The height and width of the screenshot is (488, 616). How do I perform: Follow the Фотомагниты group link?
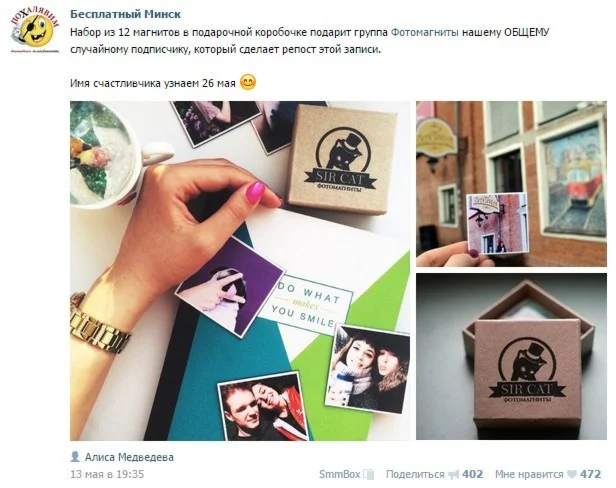coord(425,32)
